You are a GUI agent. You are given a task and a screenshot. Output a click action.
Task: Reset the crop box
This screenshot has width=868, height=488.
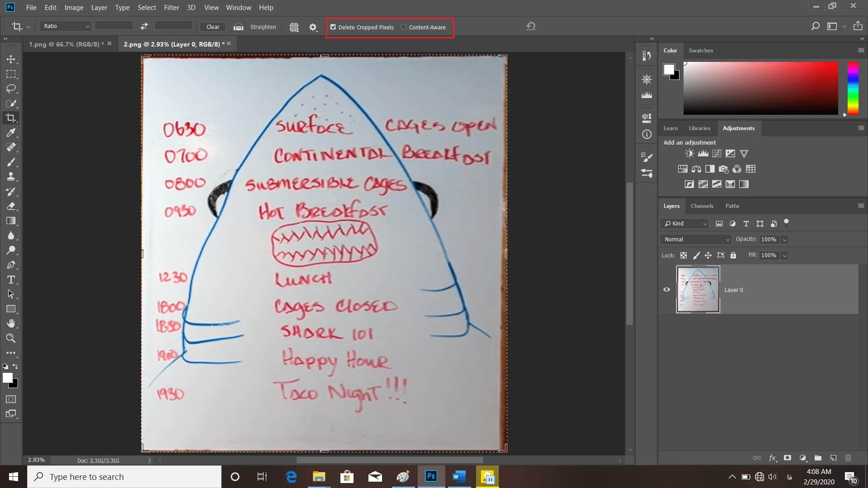click(x=531, y=26)
